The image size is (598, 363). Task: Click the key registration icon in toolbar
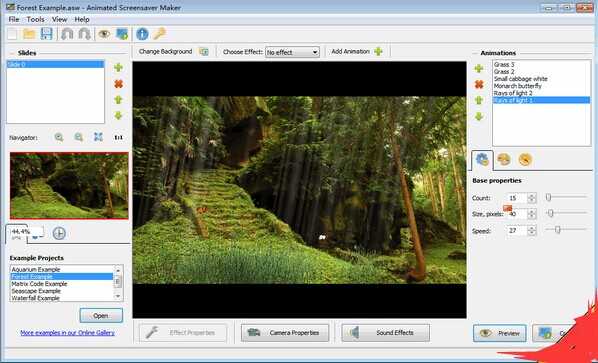click(x=159, y=34)
